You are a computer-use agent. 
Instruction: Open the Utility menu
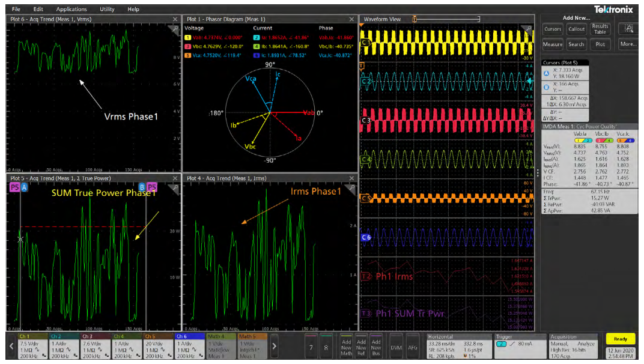tap(107, 9)
